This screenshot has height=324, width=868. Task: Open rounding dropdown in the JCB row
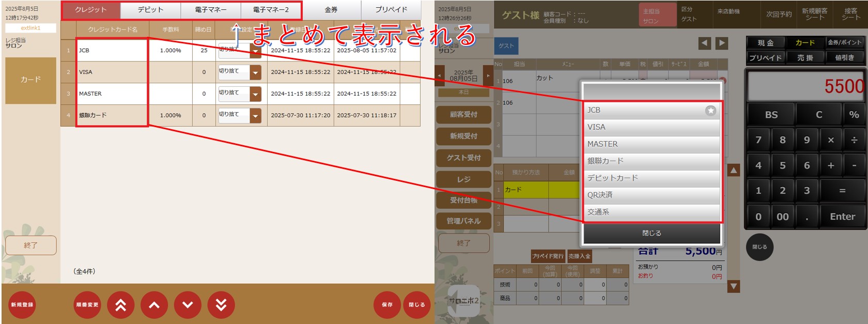click(255, 51)
